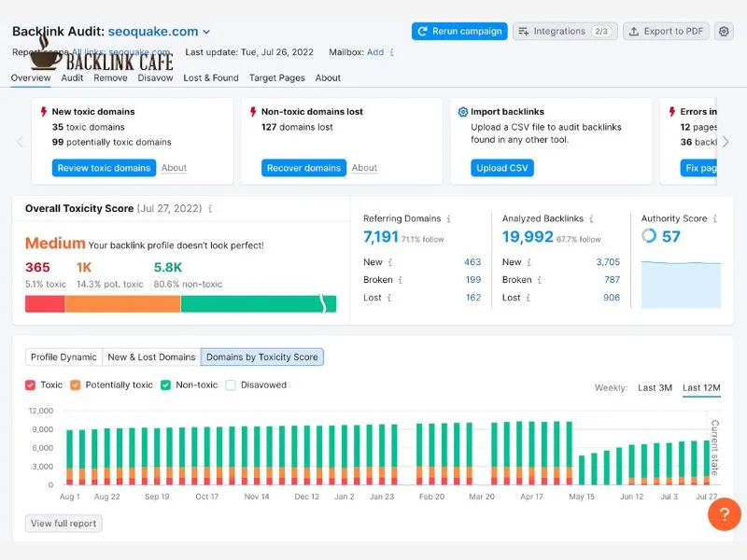The width and height of the screenshot is (747, 560).
Task: Click the orange help question mark button
Action: [725, 514]
